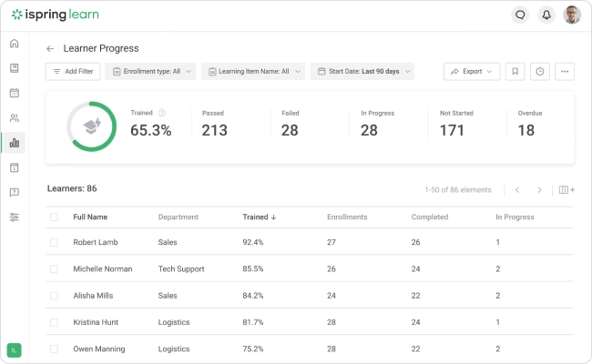Click the 1-50 of 86 elements text
The height and width of the screenshot is (364, 592).
coord(458,189)
